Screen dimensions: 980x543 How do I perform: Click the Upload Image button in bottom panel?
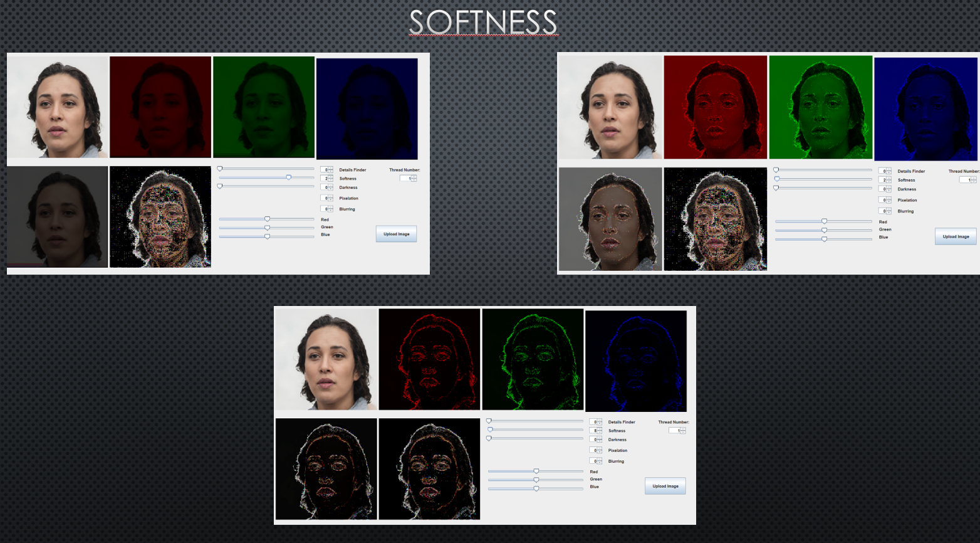(665, 486)
